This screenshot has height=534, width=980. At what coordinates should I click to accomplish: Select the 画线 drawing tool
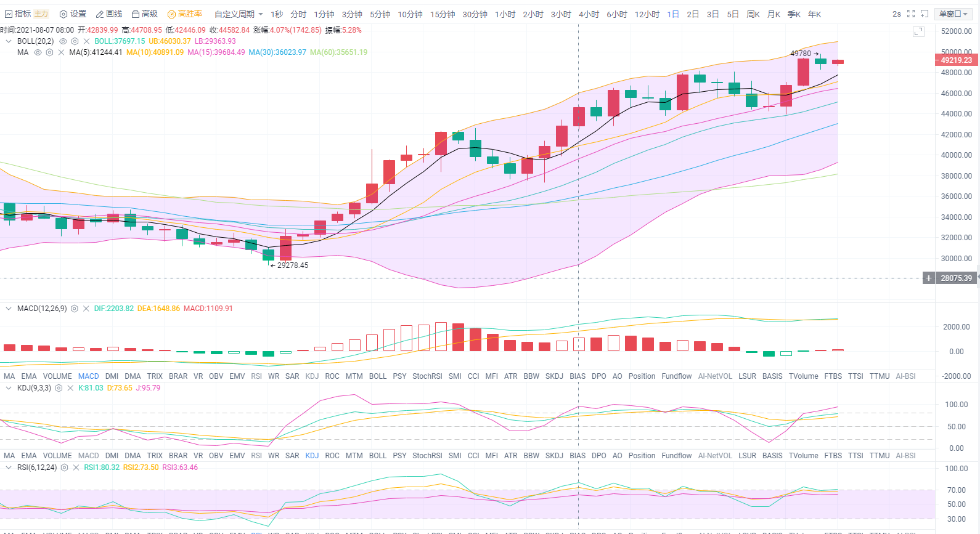(109, 14)
